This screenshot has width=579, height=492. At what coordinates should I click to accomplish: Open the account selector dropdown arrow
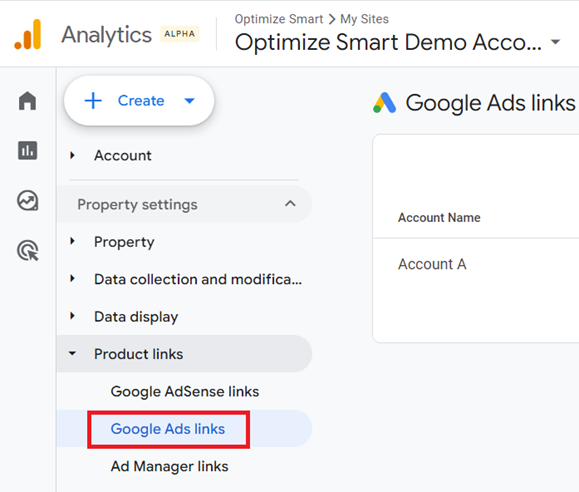(x=555, y=42)
